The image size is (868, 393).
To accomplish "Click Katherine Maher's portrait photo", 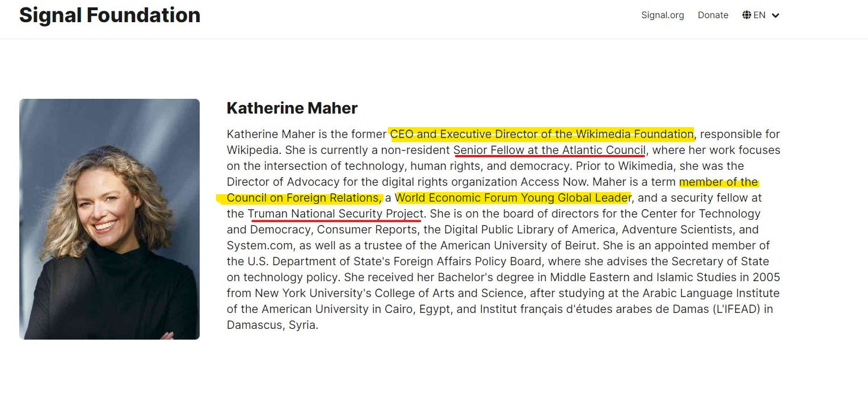I will tap(109, 219).
